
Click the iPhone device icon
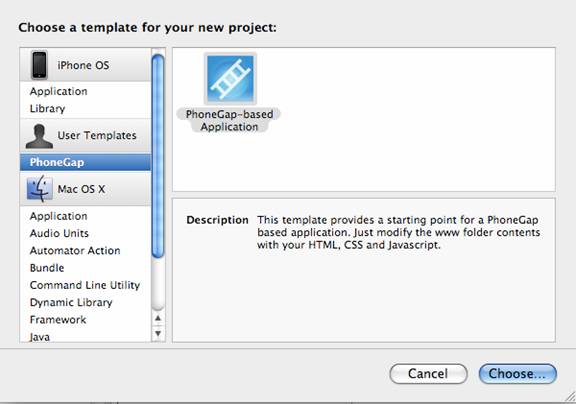[39, 65]
